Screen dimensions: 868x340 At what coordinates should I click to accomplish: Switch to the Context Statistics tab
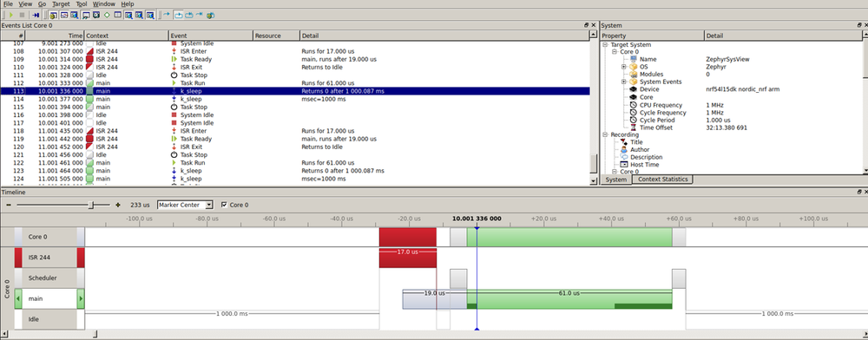pos(662,180)
